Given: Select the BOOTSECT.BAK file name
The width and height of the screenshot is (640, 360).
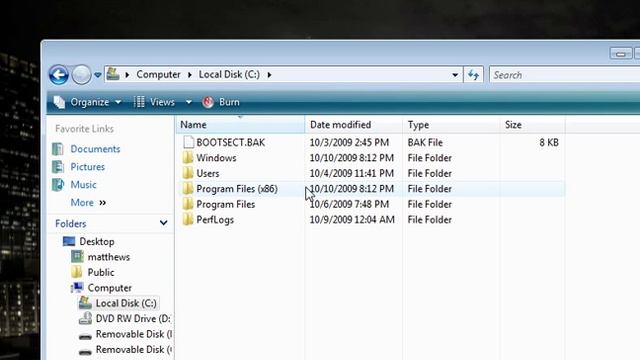Looking at the screenshot, I should [x=231, y=142].
